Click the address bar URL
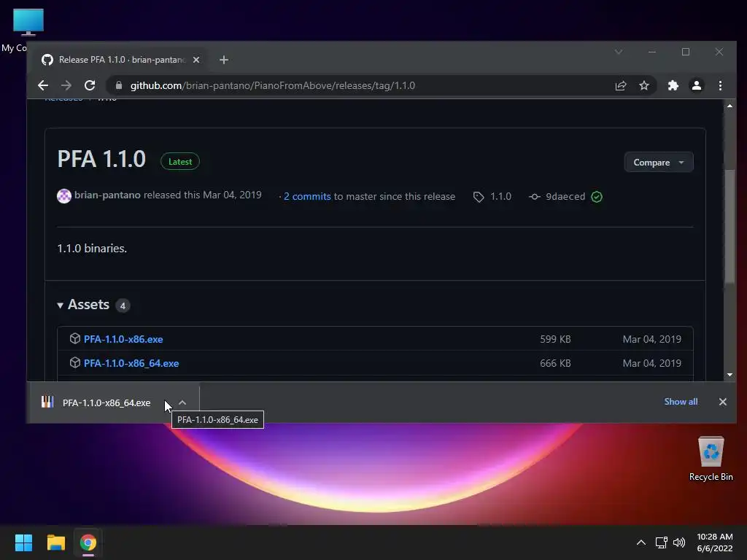The width and height of the screenshot is (747, 560). [x=273, y=86]
